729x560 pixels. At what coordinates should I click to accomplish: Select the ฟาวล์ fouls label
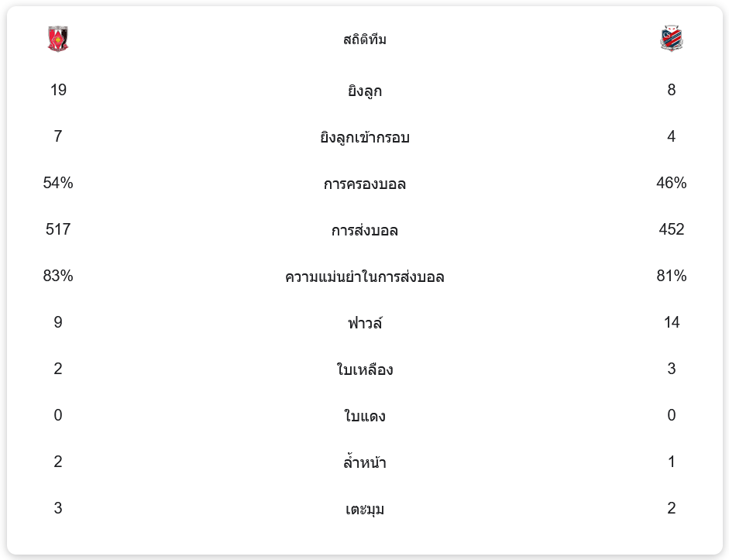click(x=364, y=323)
